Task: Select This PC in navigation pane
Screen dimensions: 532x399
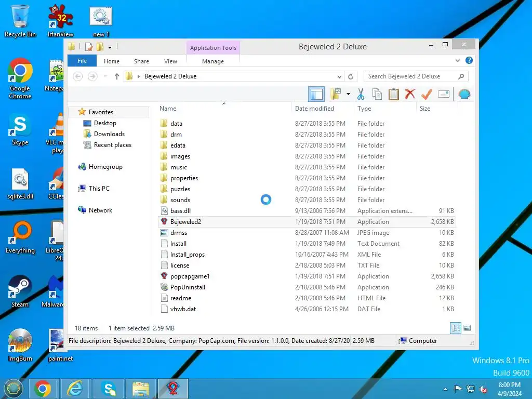Action: [x=99, y=188]
